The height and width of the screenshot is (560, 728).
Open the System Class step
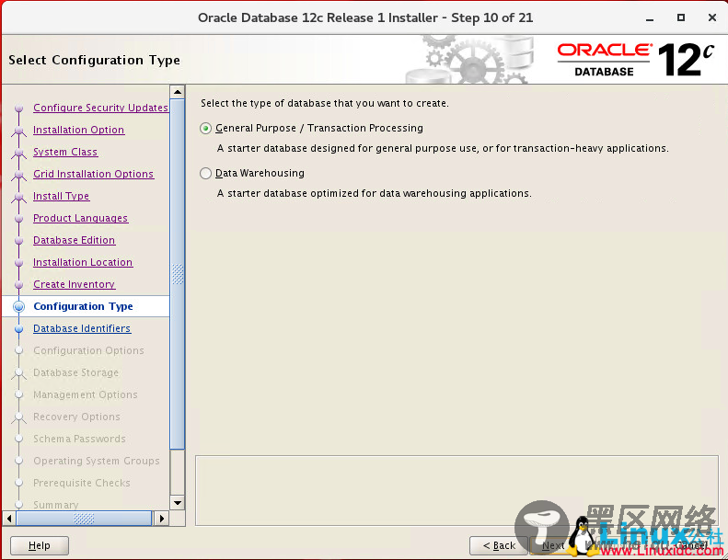pyautogui.click(x=65, y=152)
